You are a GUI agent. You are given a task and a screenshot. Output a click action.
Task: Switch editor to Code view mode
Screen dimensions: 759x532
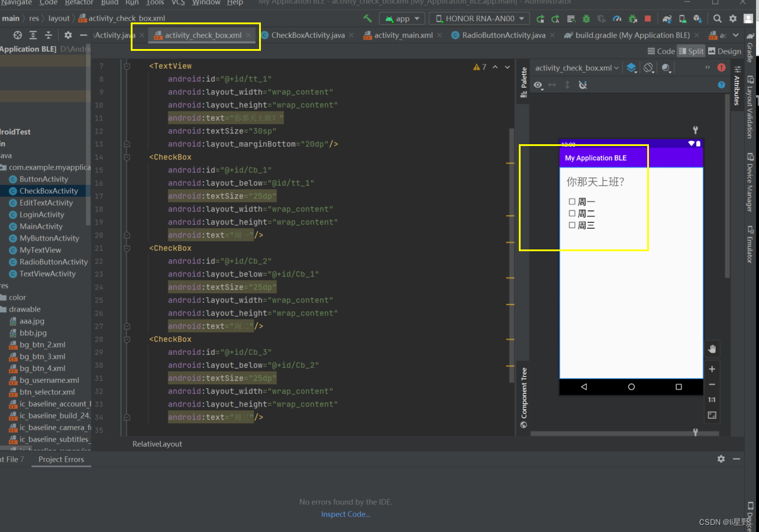click(x=661, y=51)
